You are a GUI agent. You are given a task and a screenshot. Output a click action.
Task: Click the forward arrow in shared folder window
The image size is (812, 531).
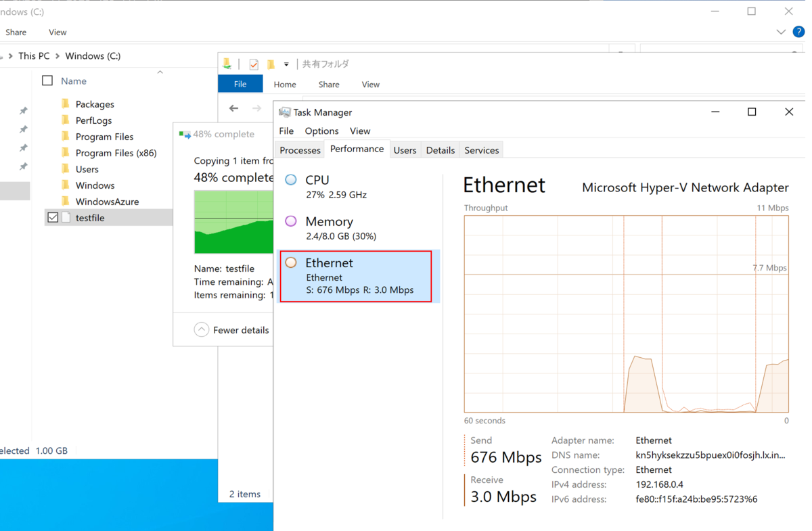click(256, 108)
